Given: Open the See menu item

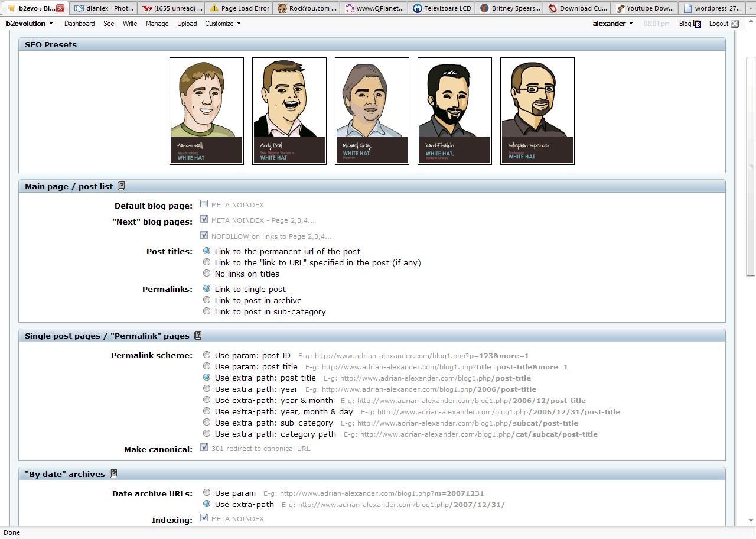Looking at the screenshot, I should (x=109, y=24).
